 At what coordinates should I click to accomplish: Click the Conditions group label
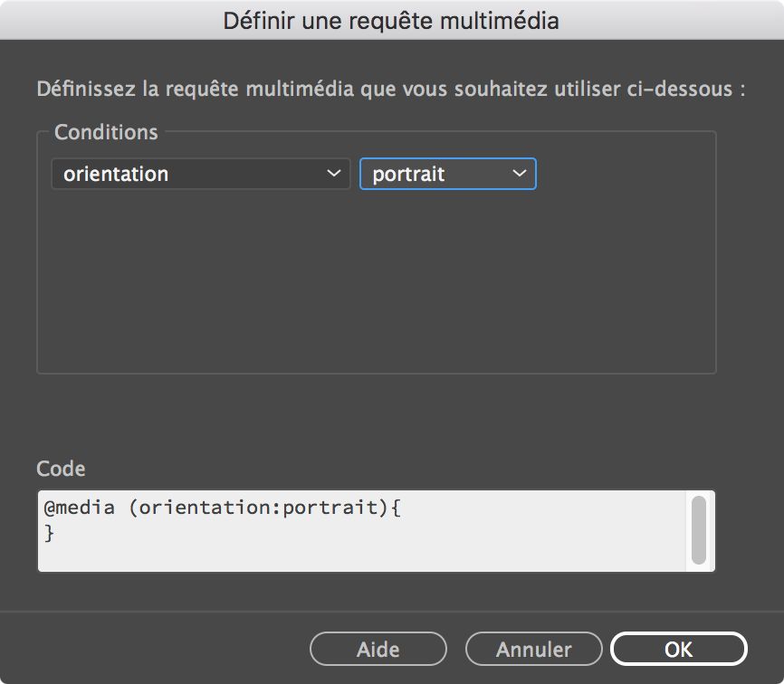click(x=105, y=132)
